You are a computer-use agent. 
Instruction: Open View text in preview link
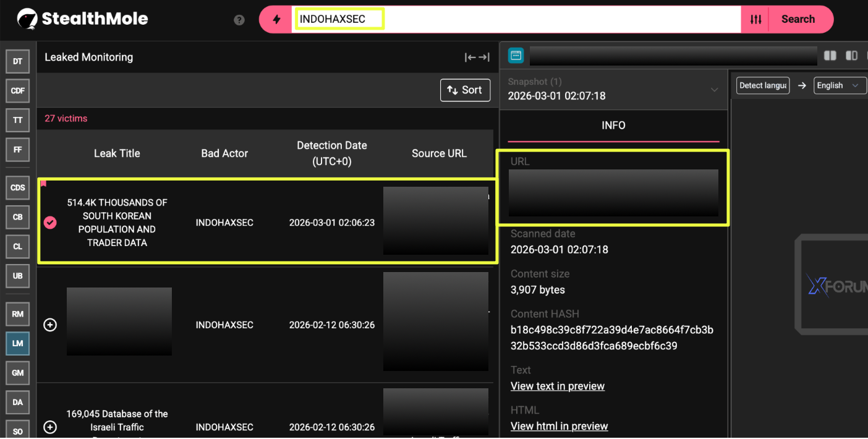pyautogui.click(x=557, y=386)
